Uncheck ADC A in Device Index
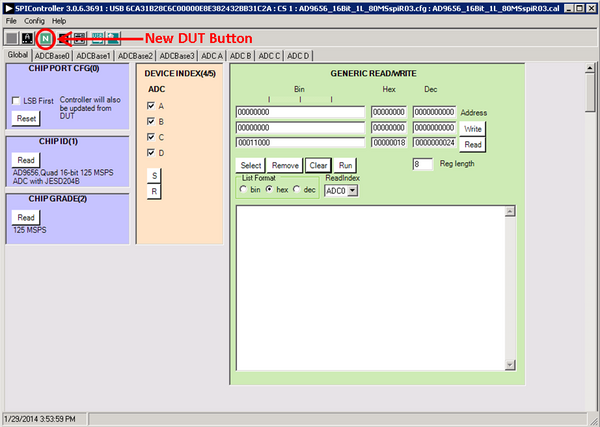 (x=151, y=106)
